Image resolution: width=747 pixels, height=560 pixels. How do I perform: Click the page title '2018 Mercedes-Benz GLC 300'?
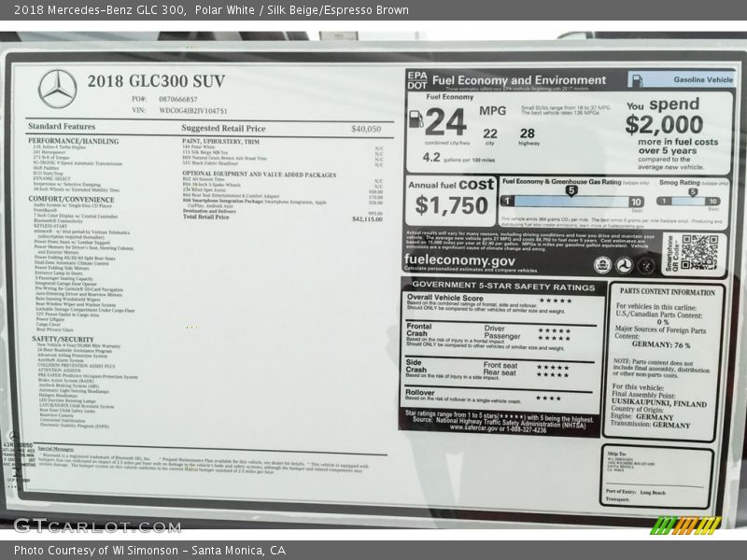[x=100, y=10]
